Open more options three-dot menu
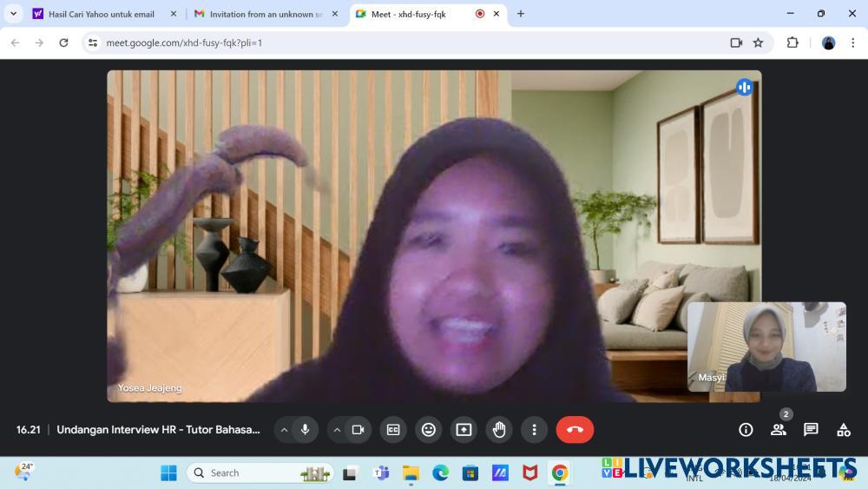Screen dimensions: 868x489 tap(534, 430)
